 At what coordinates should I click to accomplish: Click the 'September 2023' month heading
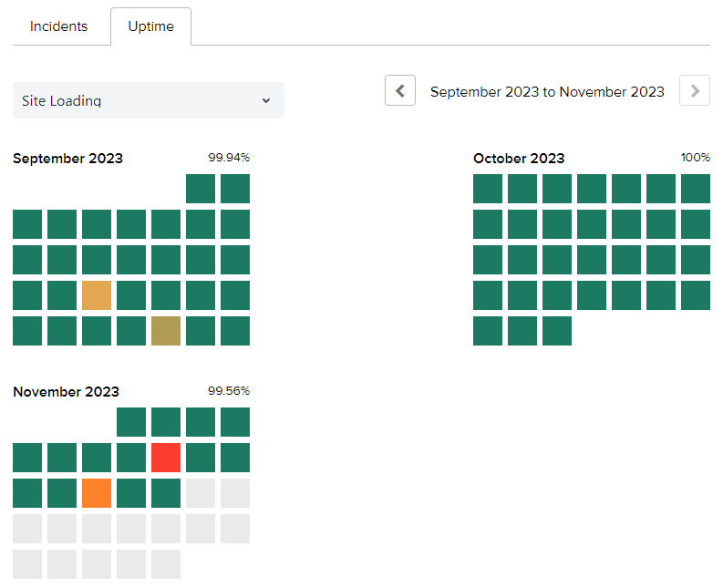click(67, 159)
